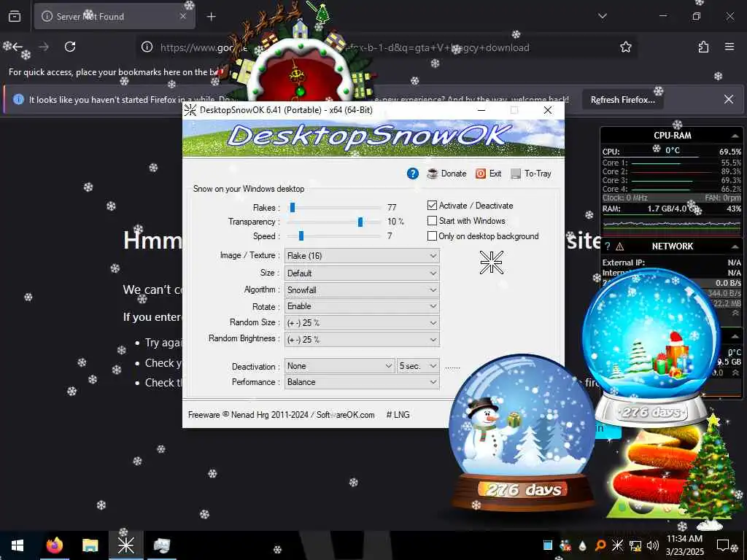Enable Only on desktop background checkbox
The width and height of the screenshot is (747, 560).
(432, 236)
